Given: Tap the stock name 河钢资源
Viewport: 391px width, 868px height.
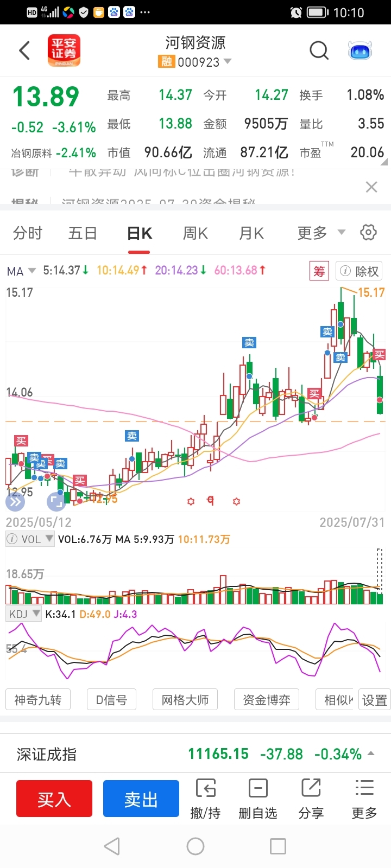Looking at the screenshot, I should [x=195, y=43].
